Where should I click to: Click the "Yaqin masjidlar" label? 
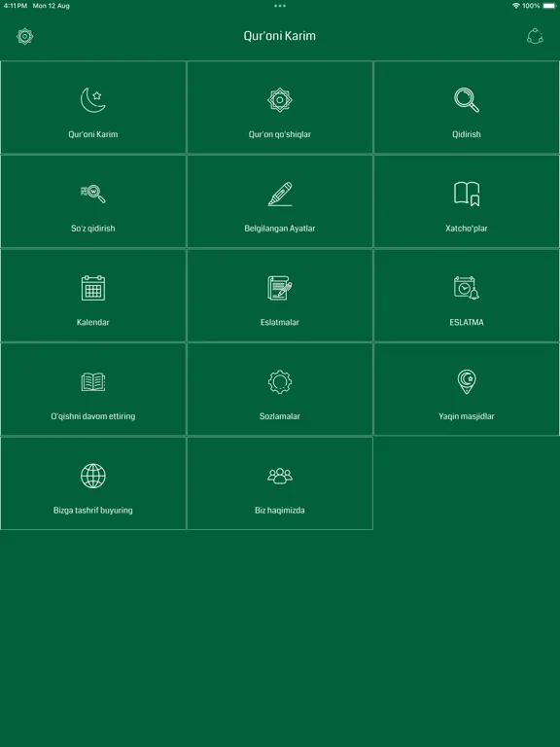pos(467,416)
